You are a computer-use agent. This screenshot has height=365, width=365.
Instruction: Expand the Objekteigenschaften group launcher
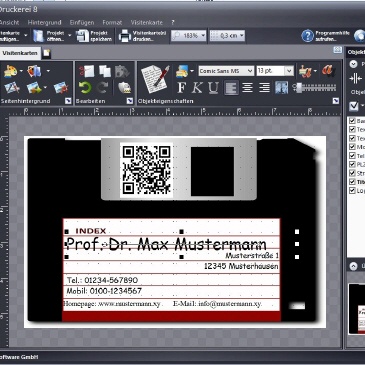point(336,101)
